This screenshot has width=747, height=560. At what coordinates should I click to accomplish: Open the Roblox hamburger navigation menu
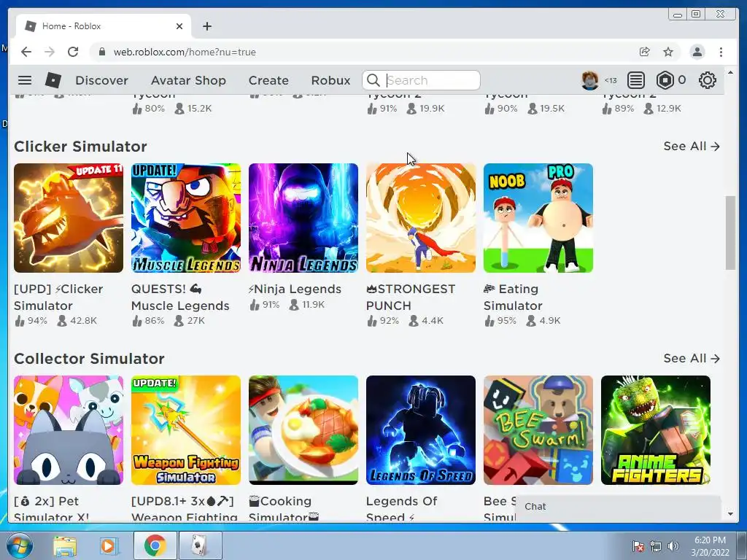coord(25,80)
